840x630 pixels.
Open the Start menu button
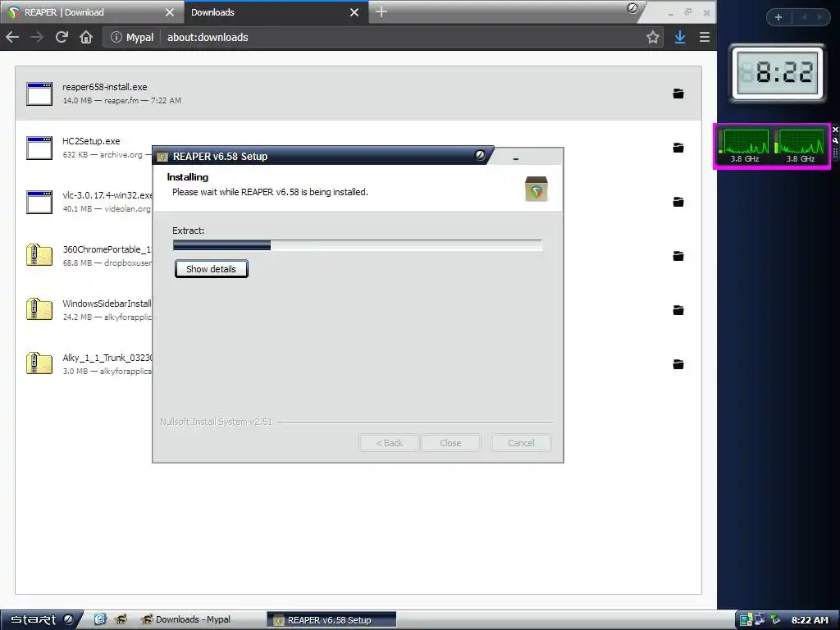point(41,620)
